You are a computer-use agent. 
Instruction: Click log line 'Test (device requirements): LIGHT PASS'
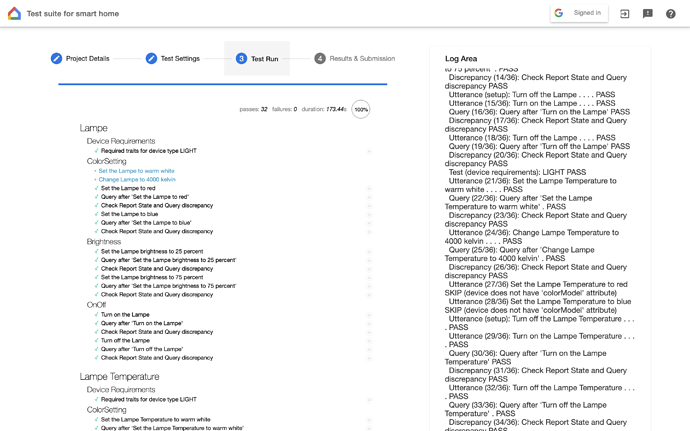point(518,172)
